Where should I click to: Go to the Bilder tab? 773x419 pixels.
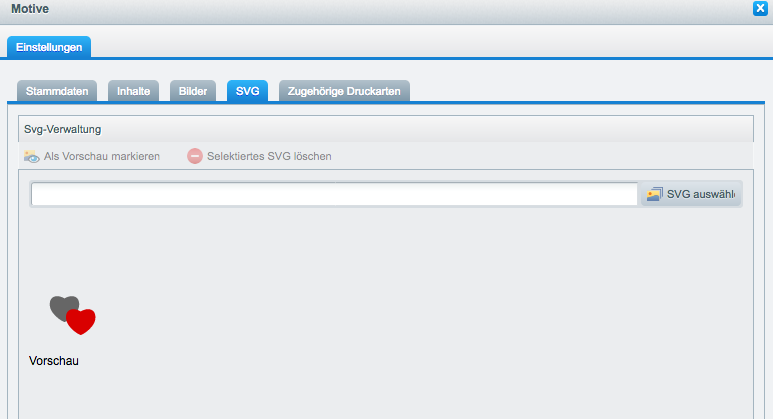tap(193, 91)
